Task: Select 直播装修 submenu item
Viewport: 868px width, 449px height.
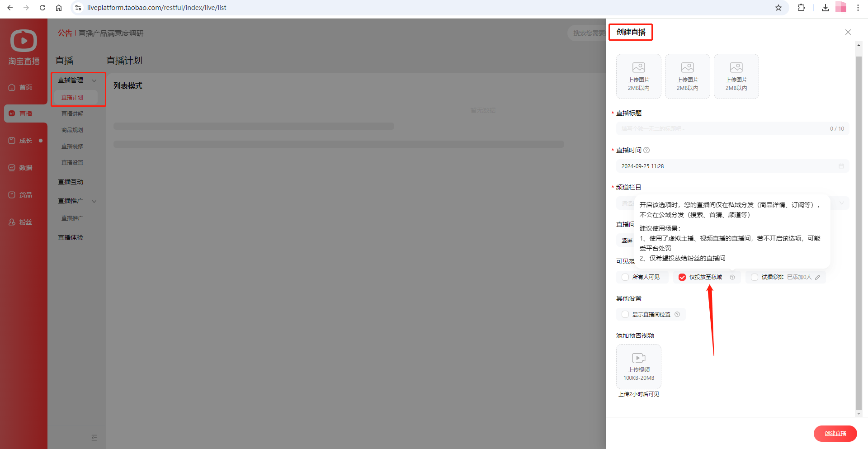Action: point(72,146)
